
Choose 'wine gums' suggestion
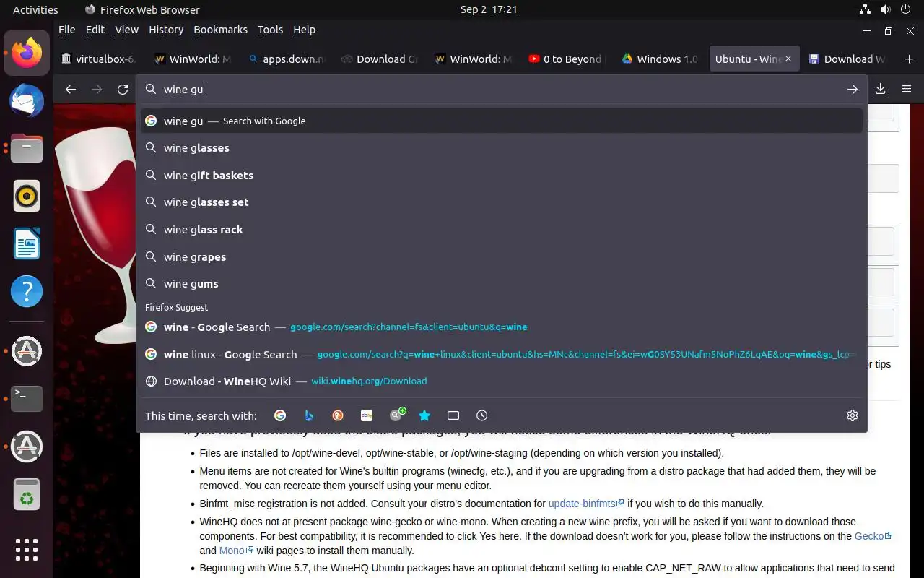pyautogui.click(x=502, y=284)
